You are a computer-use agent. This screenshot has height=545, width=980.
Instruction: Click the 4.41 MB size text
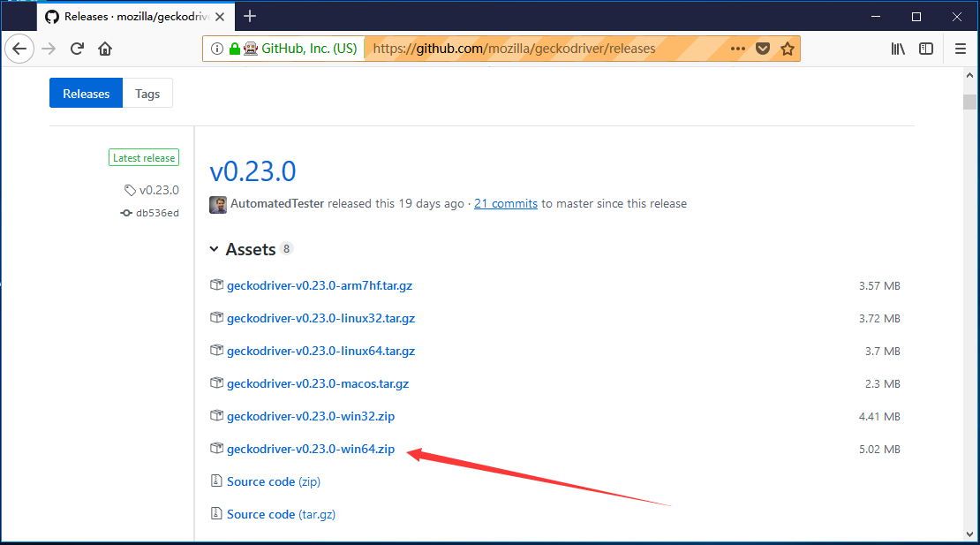coord(879,417)
